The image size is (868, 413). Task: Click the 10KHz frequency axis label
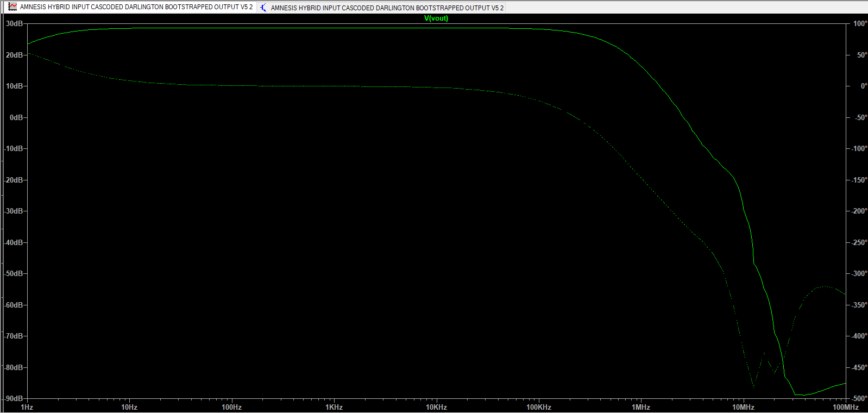436,407
